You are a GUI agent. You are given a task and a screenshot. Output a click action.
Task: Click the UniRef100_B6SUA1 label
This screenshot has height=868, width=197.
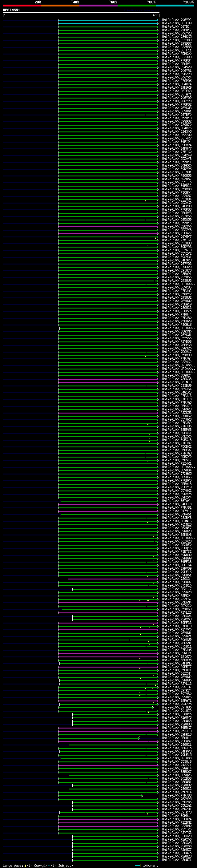(176, 111)
